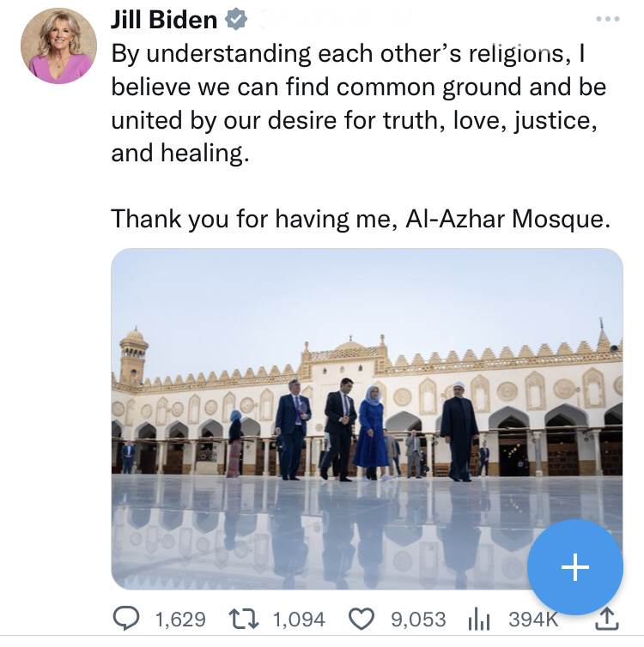
Task: Click the 9,053 likes count
Action: 418,619
